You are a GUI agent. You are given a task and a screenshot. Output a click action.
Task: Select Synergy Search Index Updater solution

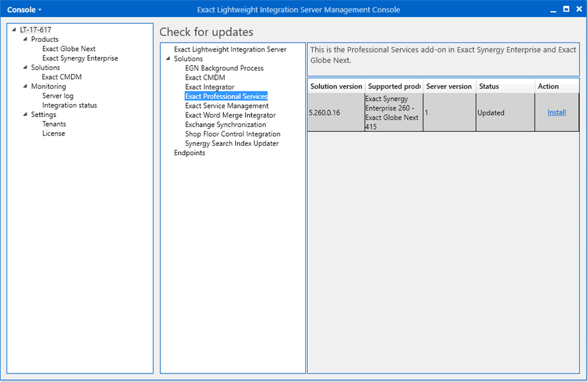coord(232,143)
